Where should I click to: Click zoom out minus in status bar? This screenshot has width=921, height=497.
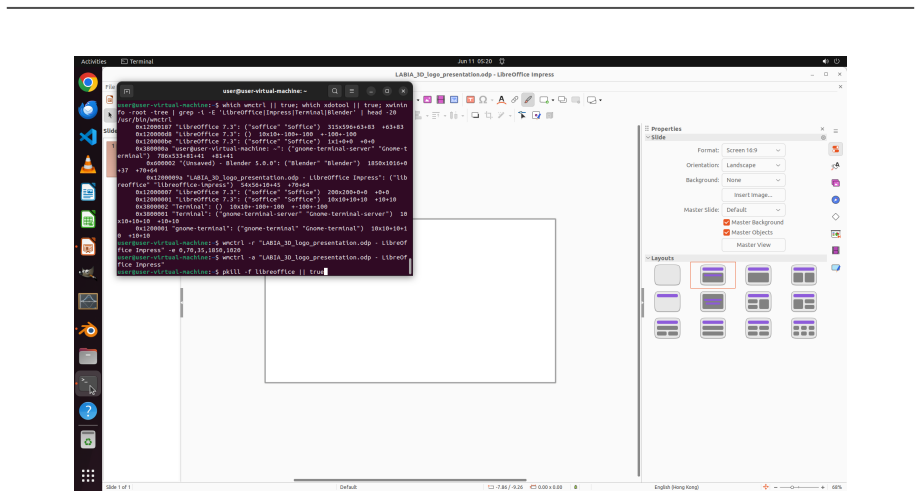775,487
